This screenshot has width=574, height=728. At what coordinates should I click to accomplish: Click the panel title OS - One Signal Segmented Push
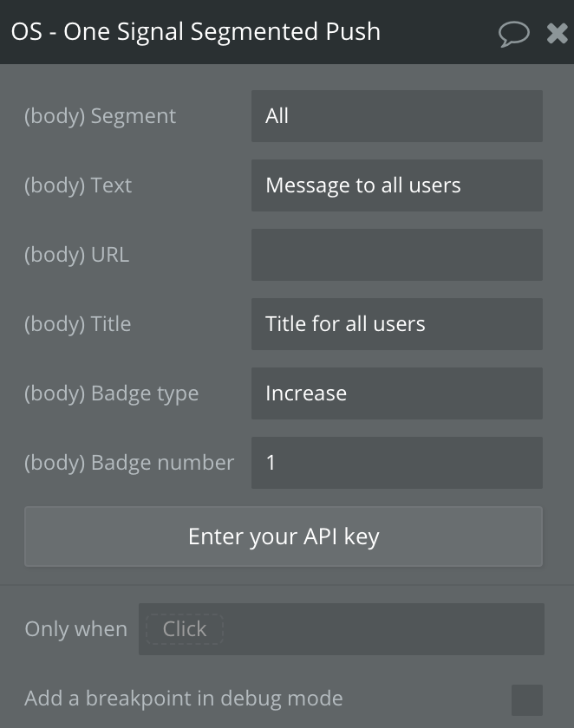pyautogui.click(x=195, y=32)
